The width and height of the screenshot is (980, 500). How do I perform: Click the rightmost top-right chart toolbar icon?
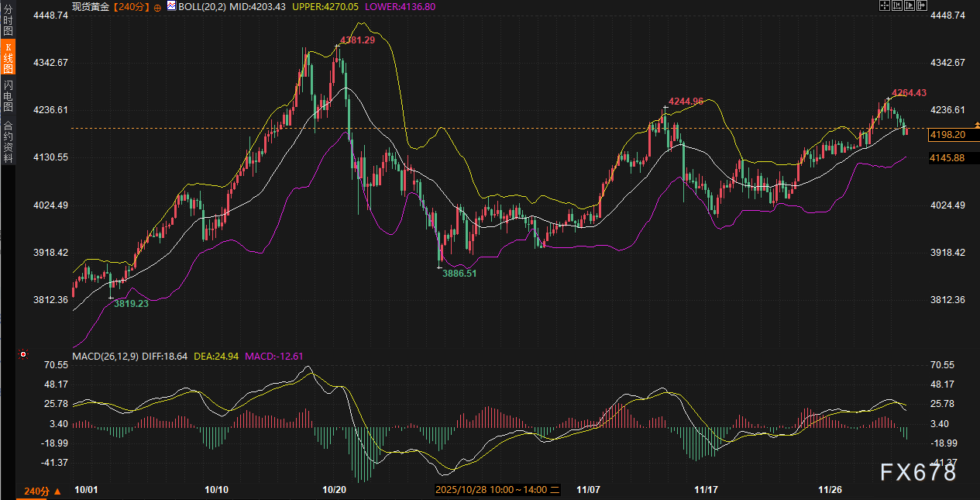pyautogui.click(x=922, y=5)
